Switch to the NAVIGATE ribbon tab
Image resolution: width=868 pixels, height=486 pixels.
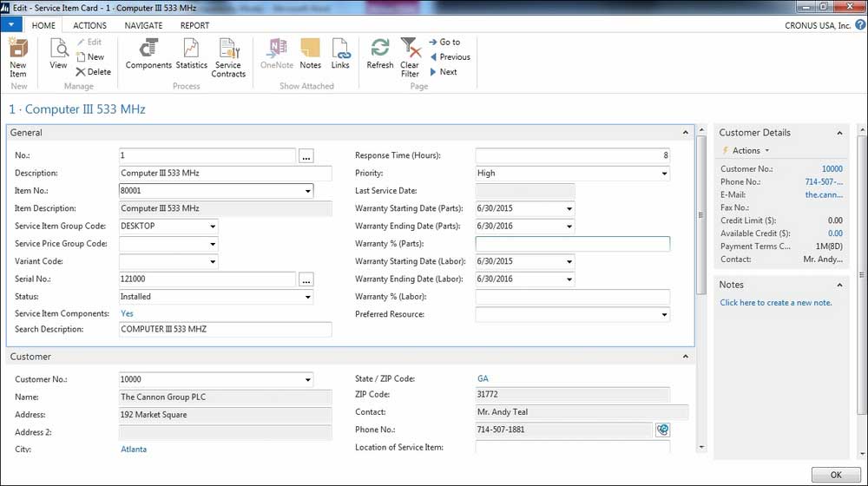pos(143,25)
